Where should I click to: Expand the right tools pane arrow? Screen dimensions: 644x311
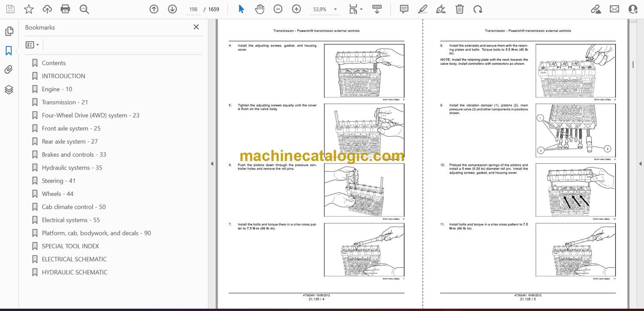pyautogui.click(x=640, y=164)
